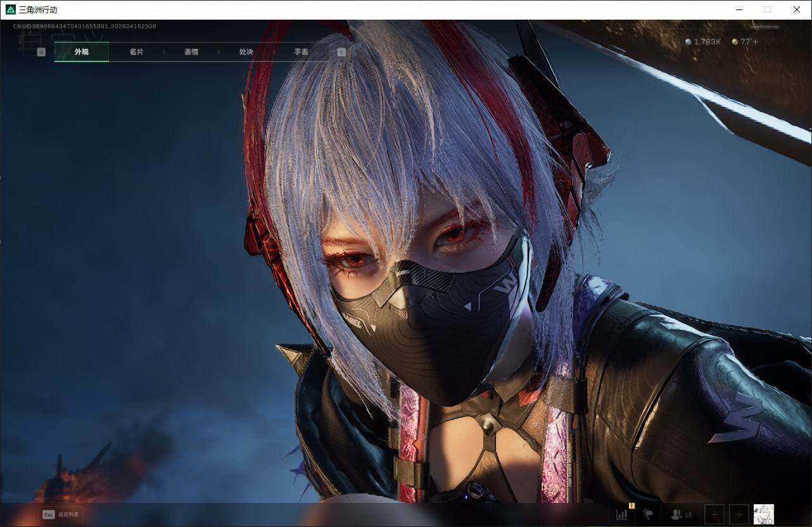This screenshot has width=812, height=527.
Task: Click the first empty teammate slot plus
Action: click(714, 514)
